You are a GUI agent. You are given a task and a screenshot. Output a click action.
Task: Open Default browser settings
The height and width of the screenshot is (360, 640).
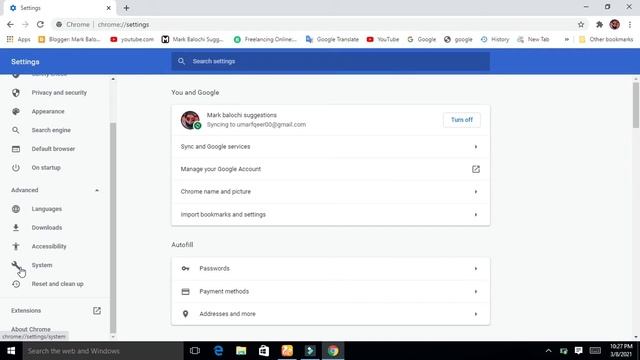coord(53,149)
